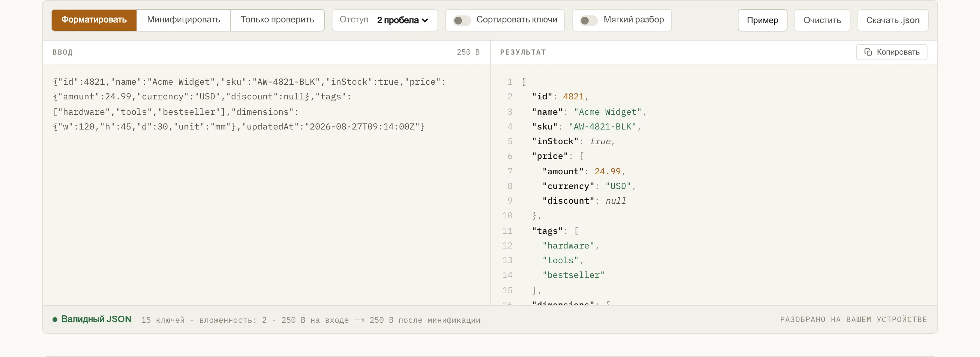The width and height of the screenshot is (980, 357).
Task: Switch to Минифицировать mode
Action: (x=183, y=20)
